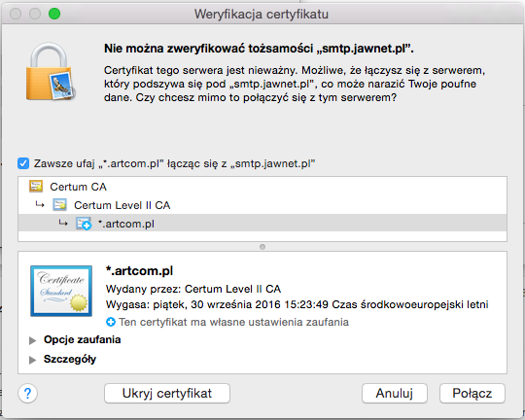Click the green zoom window button
This screenshot has height=420, width=525.
pos(54,14)
